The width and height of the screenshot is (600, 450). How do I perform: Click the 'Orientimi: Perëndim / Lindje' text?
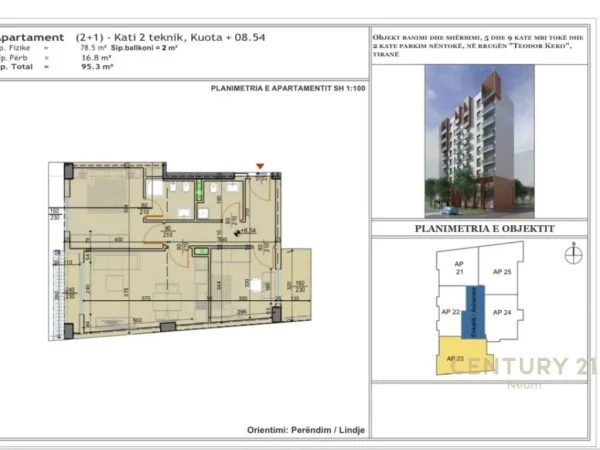click(306, 430)
